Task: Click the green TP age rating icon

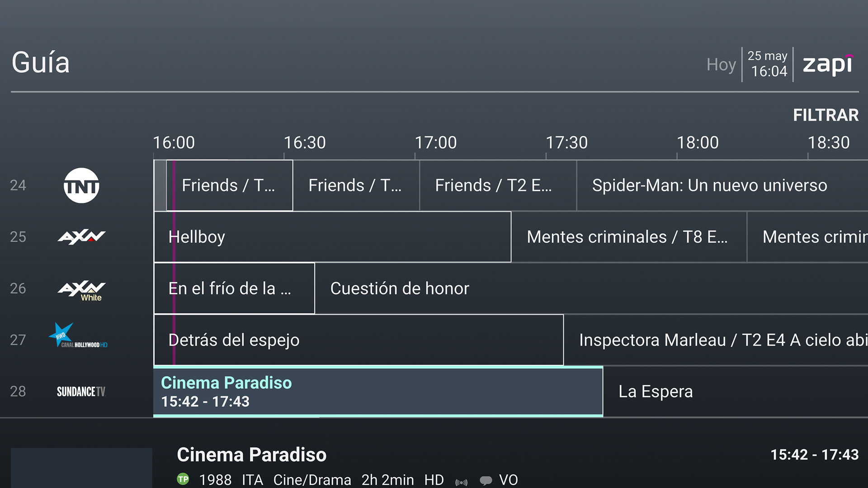Action: click(x=183, y=479)
